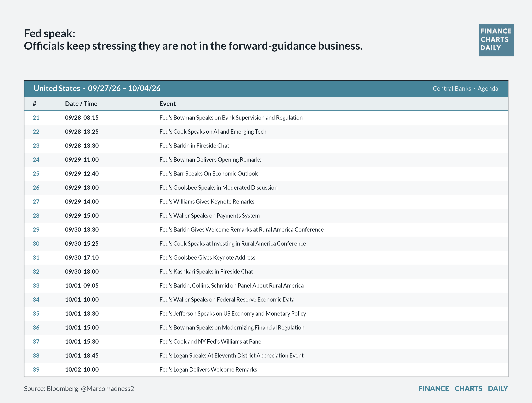This screenshot has height=403, width=532.
Task: Click the 09/30 13:30 date cell
Action: 82,230
